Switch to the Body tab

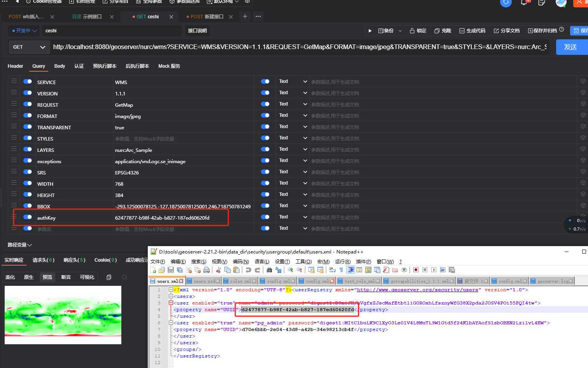click(59, 66)
